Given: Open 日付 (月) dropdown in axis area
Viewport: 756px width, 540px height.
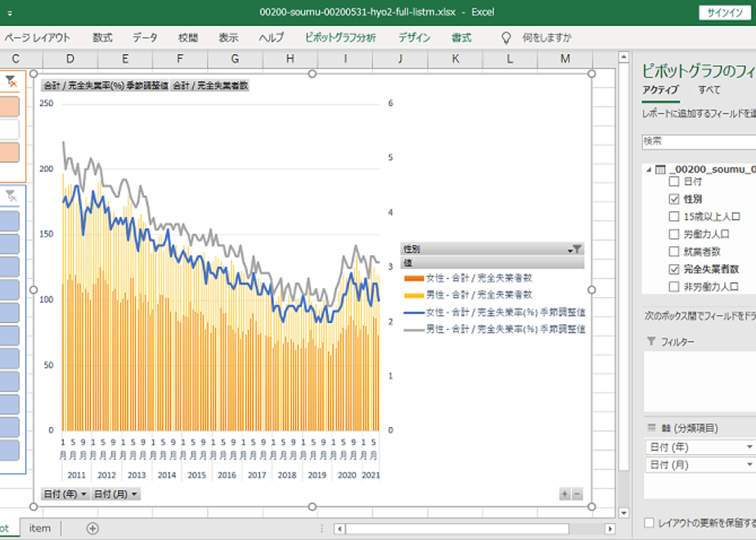Looking at the screenshot, I should [749, 465].
